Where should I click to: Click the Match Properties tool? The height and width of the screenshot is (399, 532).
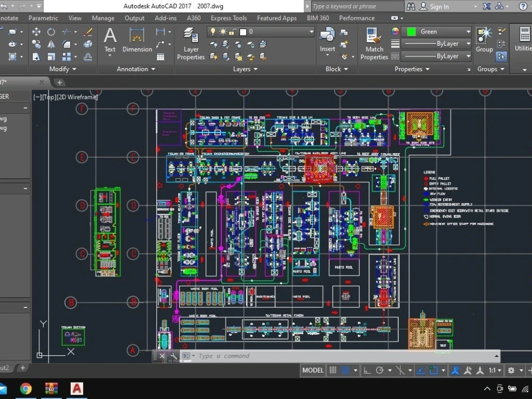[374, 44]
